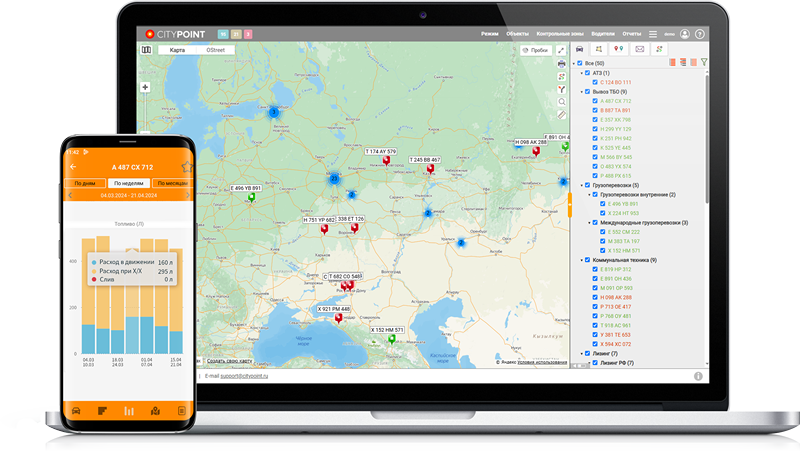Tap the favorite star on phone header

186,167
